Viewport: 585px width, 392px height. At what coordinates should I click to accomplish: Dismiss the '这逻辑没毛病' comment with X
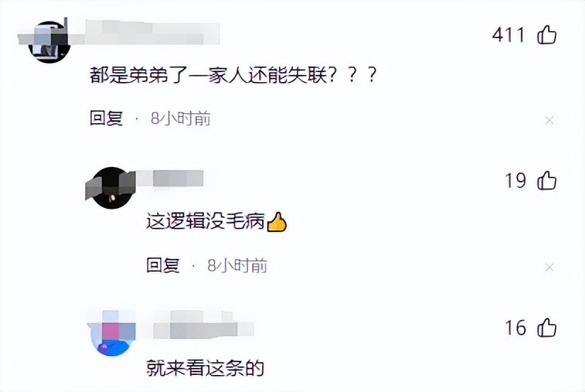[549, 267]
